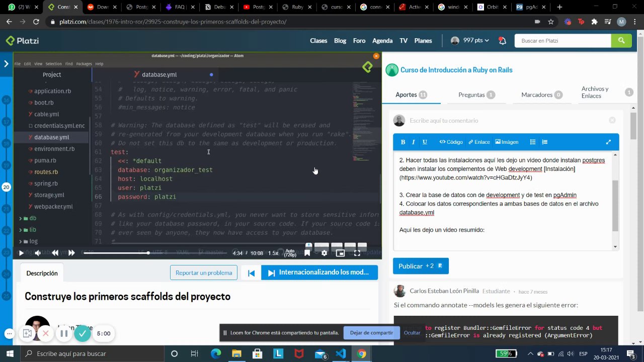Open video player settings gear
Screen dimensions: 644x362
pos(324,253)
